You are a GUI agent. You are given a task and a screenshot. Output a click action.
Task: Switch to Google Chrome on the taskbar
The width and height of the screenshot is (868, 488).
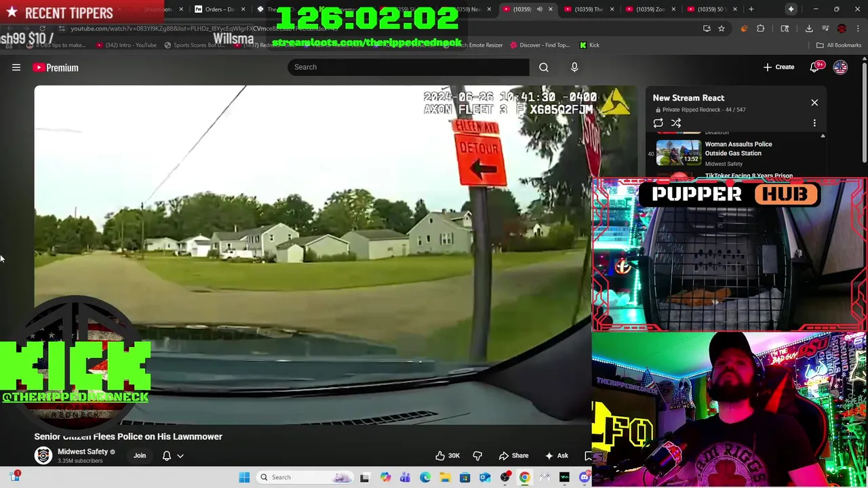525,477
